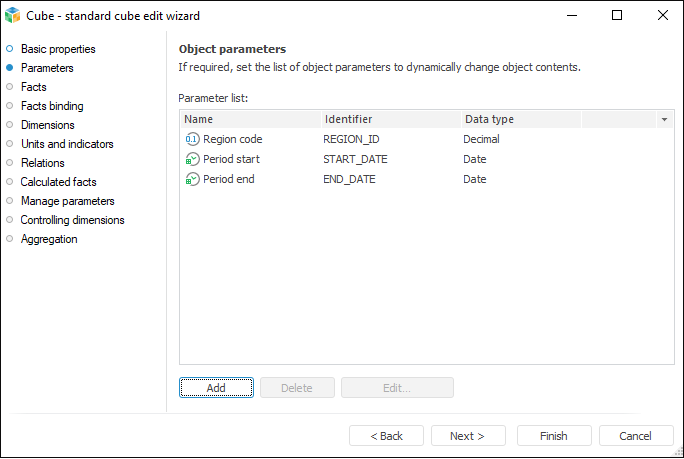Open the Aggregation wizard step
684x459 pixels.
(49, 239)
